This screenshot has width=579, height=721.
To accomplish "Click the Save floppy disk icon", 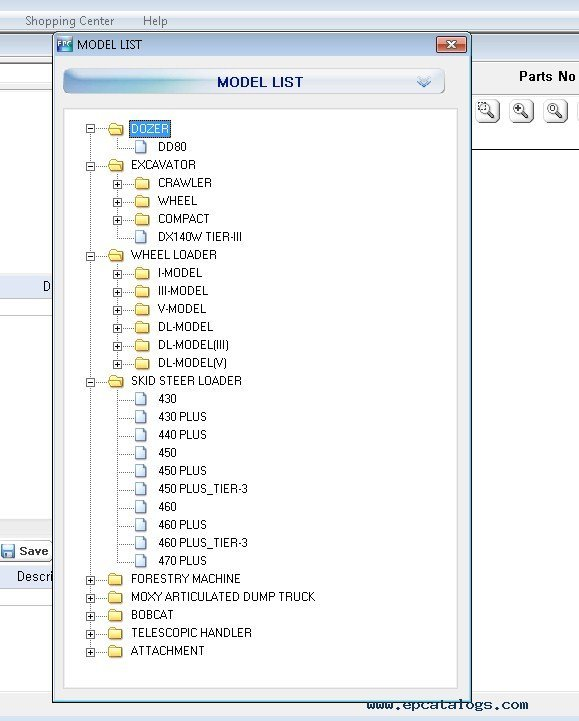I will tap(8, 551).
